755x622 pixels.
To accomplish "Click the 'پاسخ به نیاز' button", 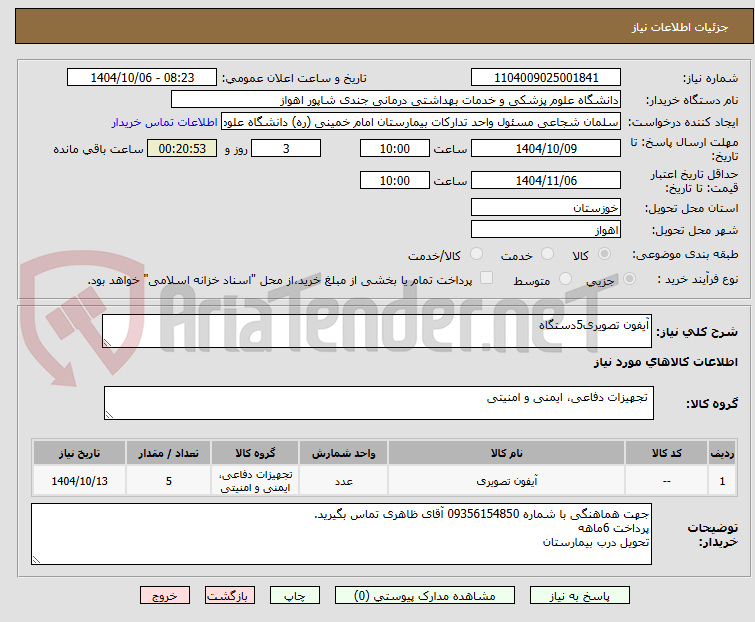I will point(579,596).
